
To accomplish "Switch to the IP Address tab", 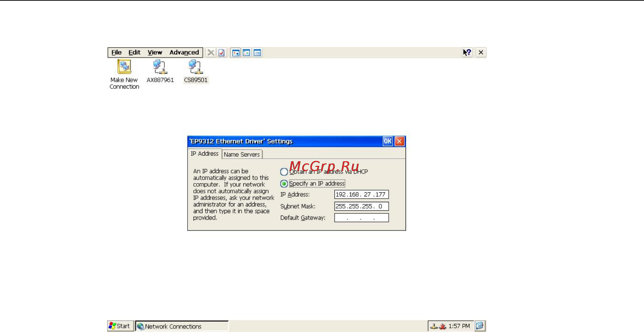I will pos(205,154).
